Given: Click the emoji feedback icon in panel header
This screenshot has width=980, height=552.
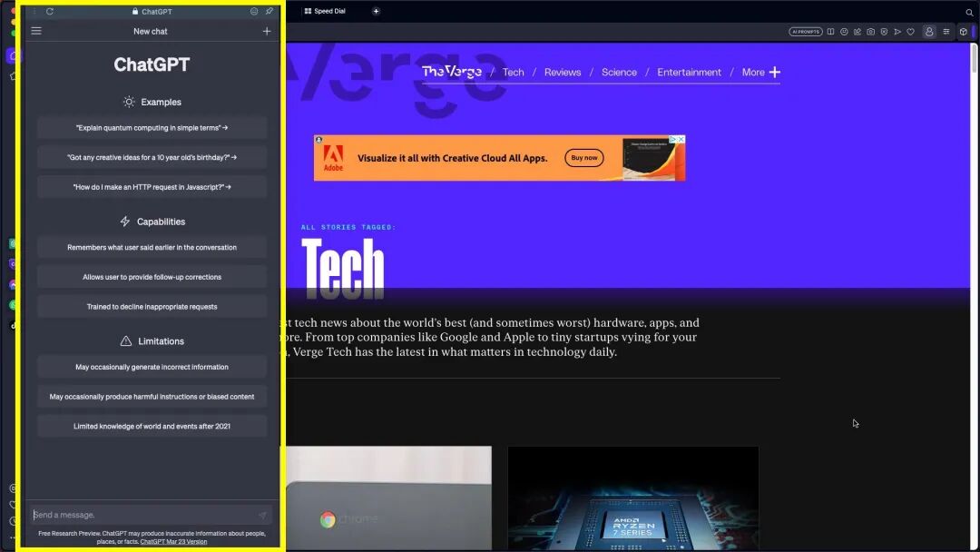Looking at the screenshot, I should (254, 11).
